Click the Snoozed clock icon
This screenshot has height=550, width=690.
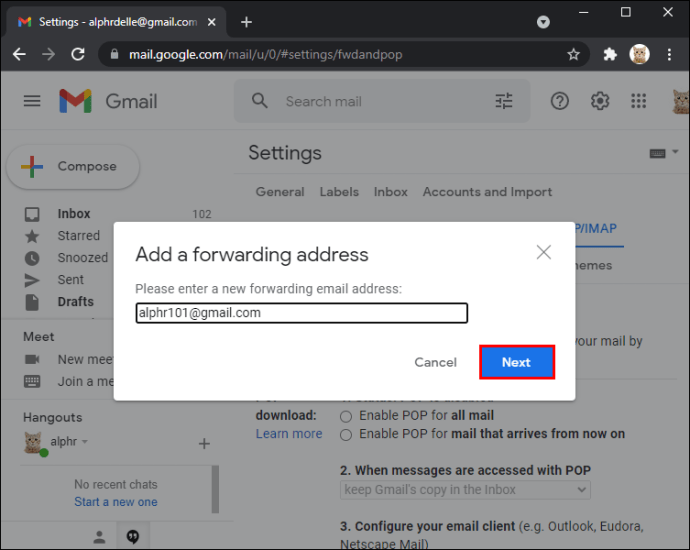coord(32,258)
